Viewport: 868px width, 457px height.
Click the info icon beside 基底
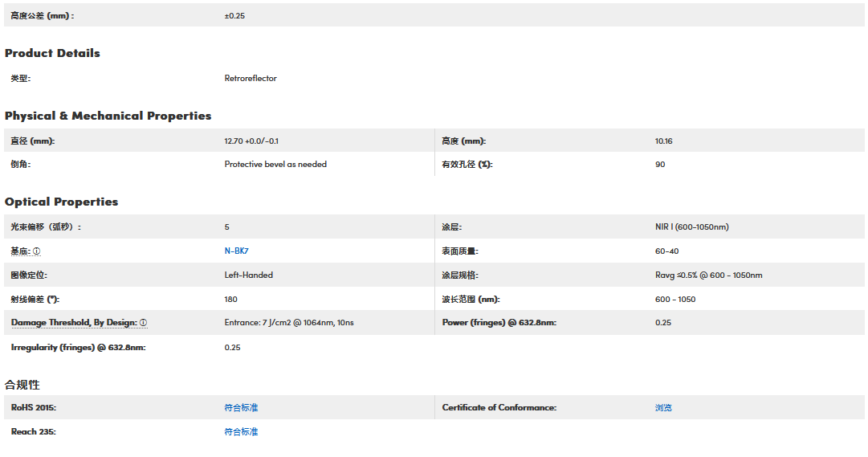37,251
